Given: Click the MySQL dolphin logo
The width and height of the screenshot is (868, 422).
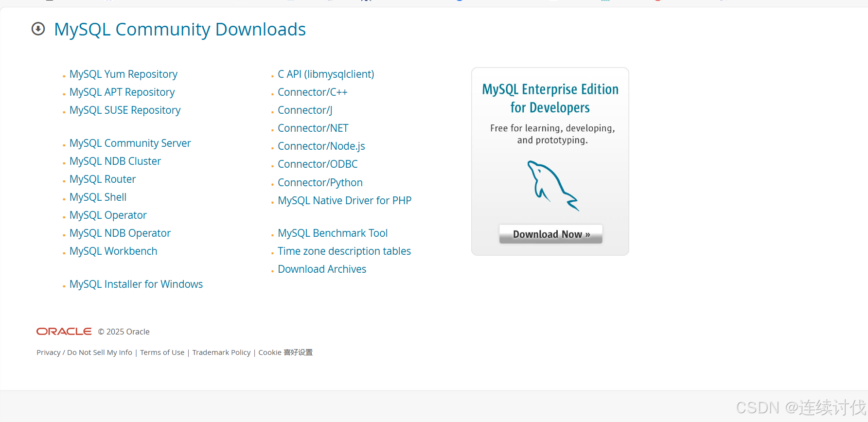Looking at the screenshot, I should [553, 186].
